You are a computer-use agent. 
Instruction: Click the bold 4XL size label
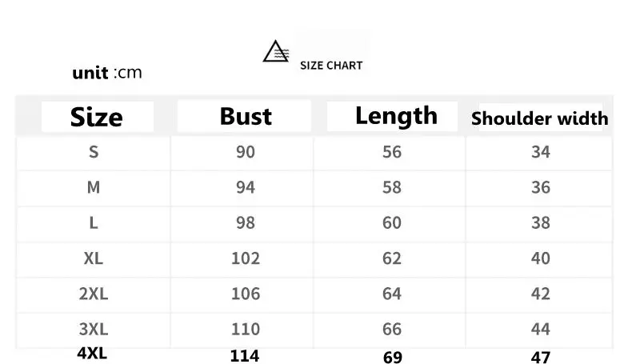click(x=93, y=353)
